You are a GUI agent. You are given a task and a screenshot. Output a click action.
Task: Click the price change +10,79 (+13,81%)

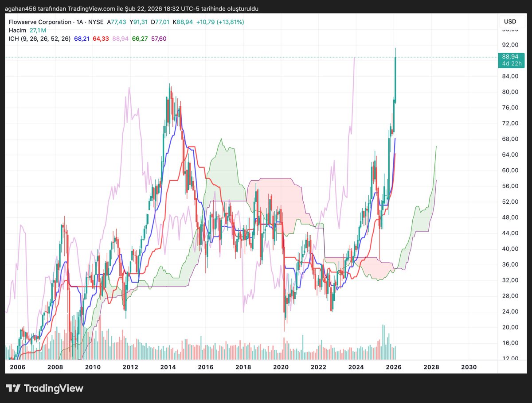220,22
